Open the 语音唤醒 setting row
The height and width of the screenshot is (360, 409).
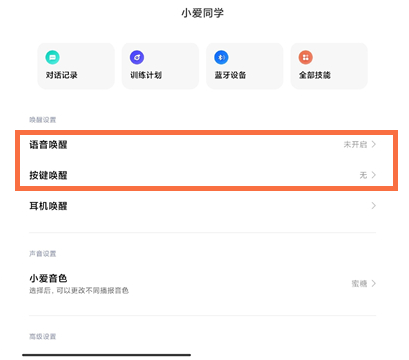(x=203, y=145)
